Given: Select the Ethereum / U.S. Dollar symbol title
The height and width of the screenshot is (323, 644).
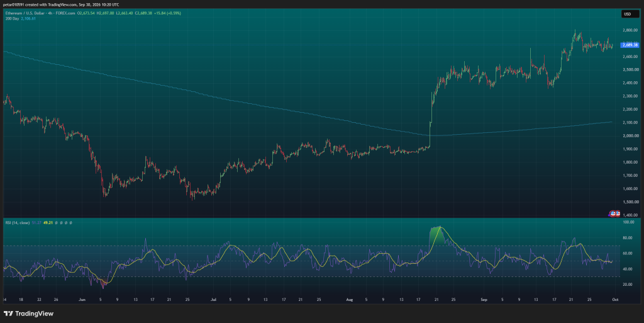Looking at the screenshot, I should (x=24, y=13).
